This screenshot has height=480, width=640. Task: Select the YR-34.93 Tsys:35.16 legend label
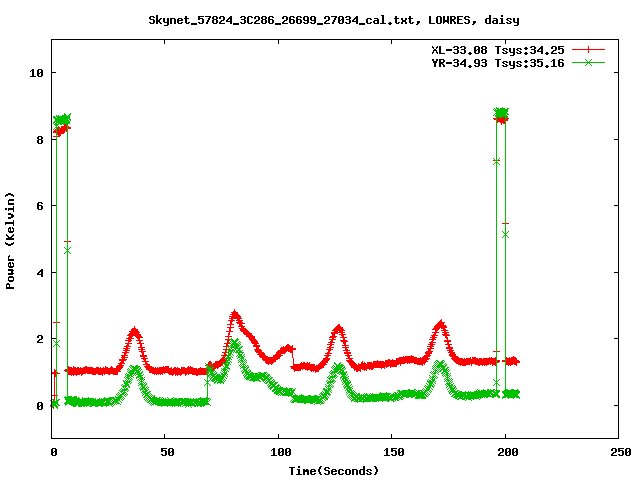(498, 63)
